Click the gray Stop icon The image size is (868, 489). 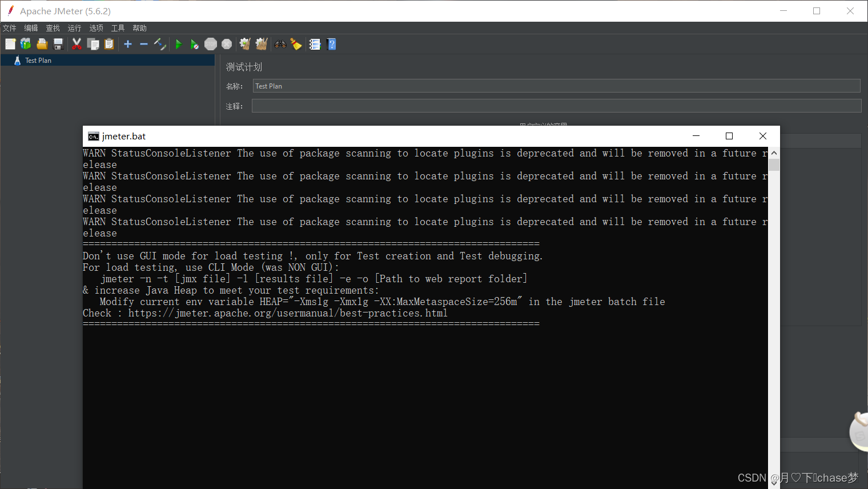point(211,44)
